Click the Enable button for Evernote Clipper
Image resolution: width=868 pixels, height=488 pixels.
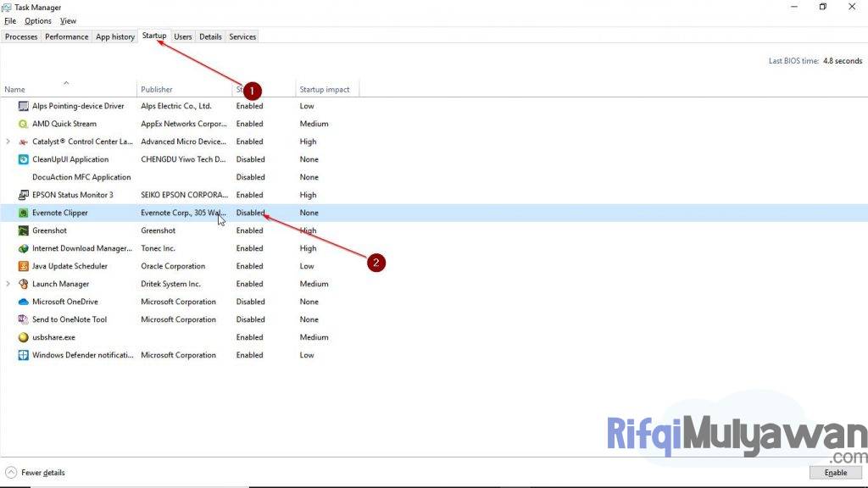click(835, 472)
